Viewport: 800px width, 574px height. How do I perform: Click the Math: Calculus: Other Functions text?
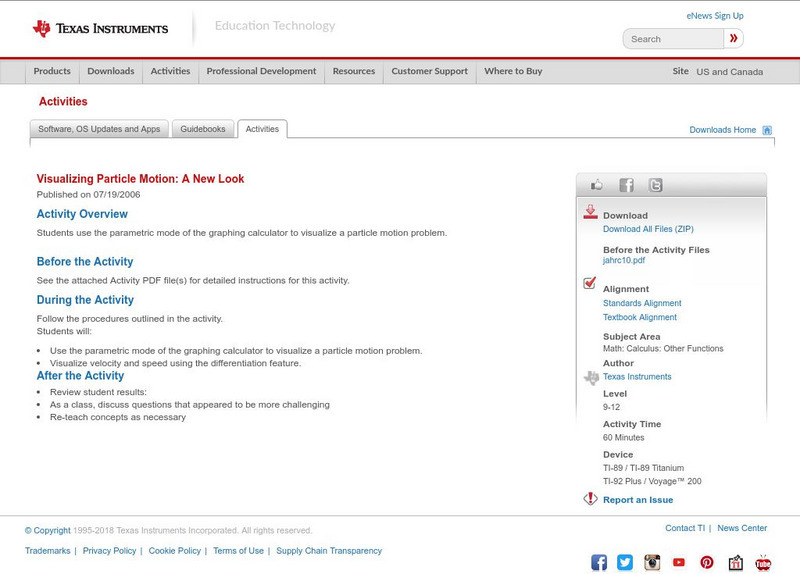pyautogui.click(x=663, y=348)
